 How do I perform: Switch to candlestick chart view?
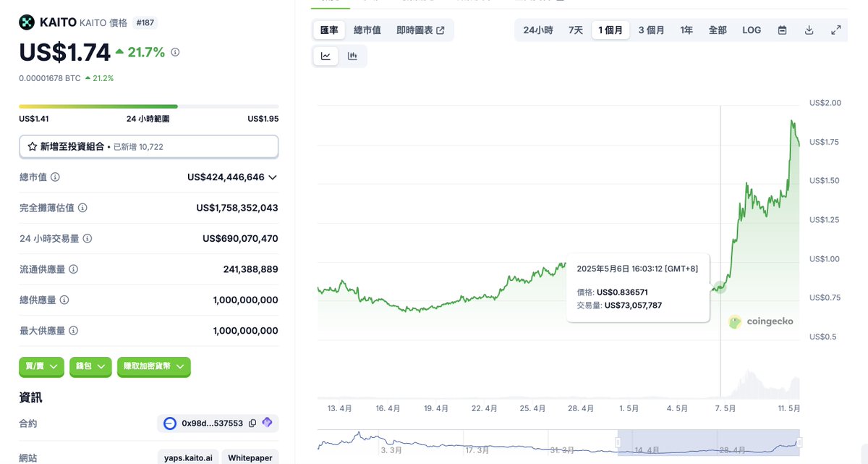(352, 56)
